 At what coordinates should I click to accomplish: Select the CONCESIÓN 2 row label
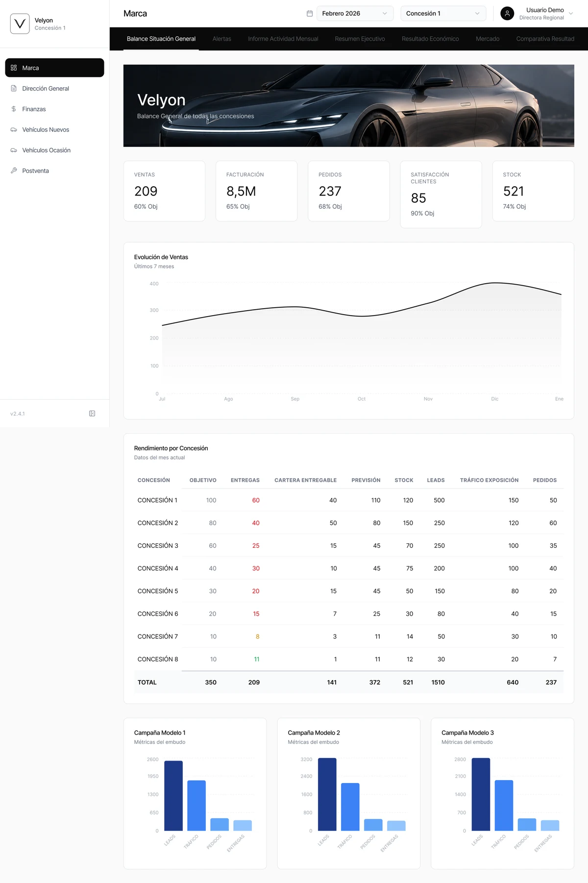158,523
